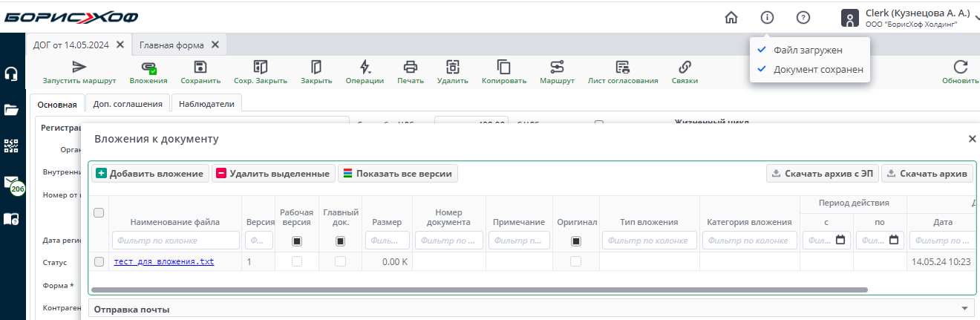This screenshot has width=980, height=320.
Task: Open the Операции lightning icon
Action: 365,67
